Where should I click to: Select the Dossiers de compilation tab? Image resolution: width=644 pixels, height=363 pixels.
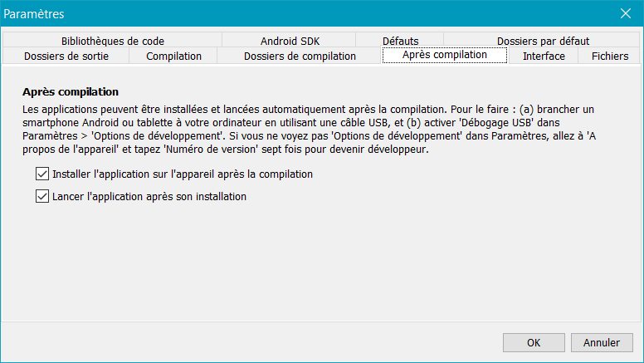pyautogui.click(x=300, y=56)
